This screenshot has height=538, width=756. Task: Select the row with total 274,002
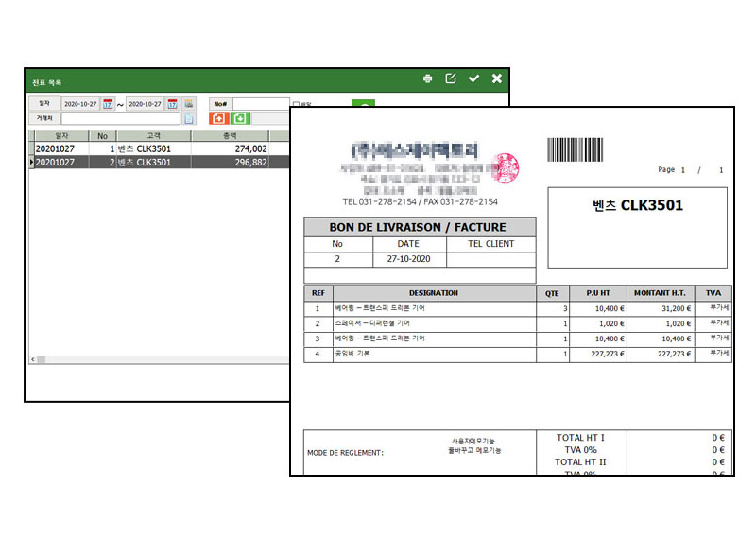159,148
